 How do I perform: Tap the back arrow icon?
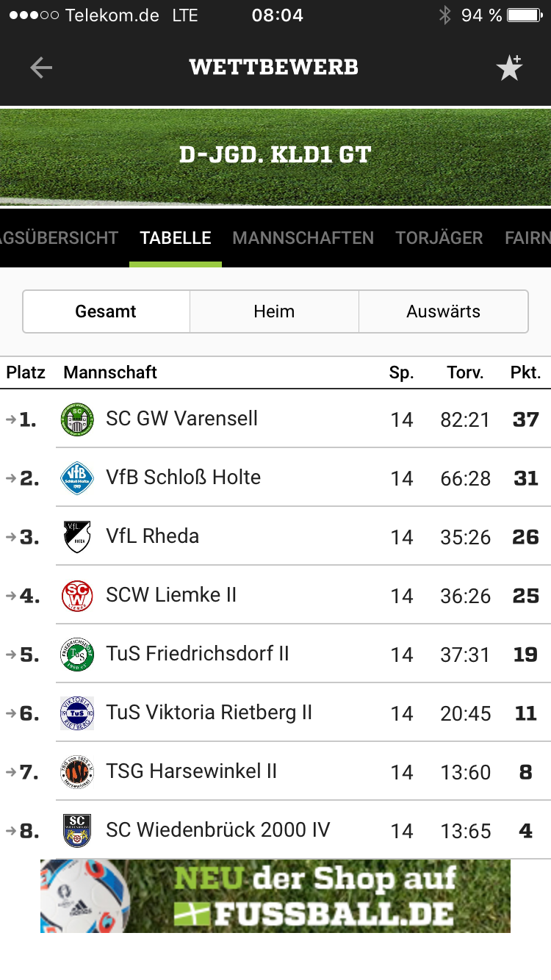(x=41, y=68)
